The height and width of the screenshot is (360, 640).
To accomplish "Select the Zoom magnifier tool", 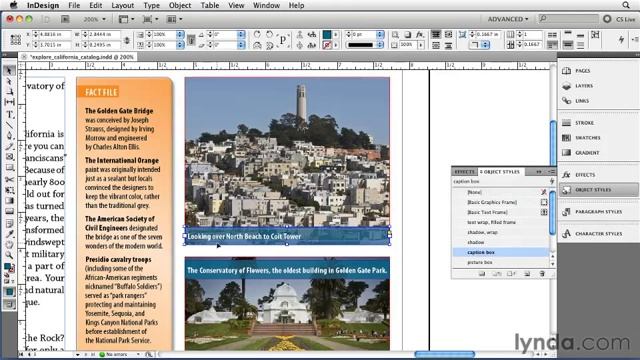I will (x=9, y=255).
